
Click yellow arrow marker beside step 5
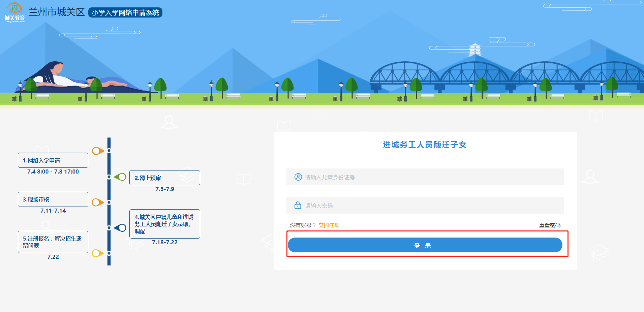click(98, 253)
